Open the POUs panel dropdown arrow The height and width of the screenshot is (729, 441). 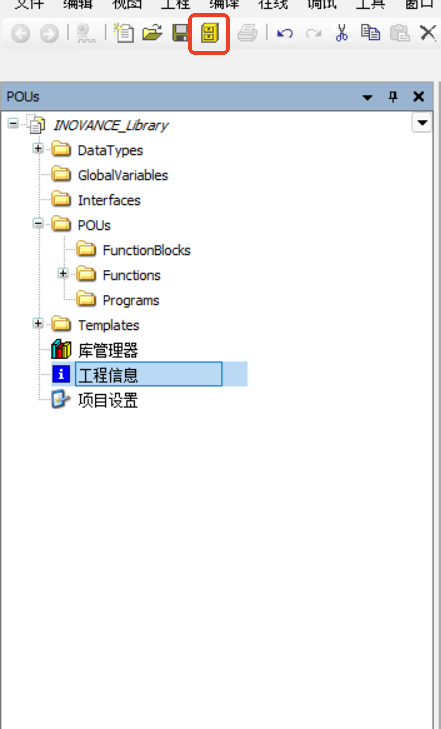367,97
